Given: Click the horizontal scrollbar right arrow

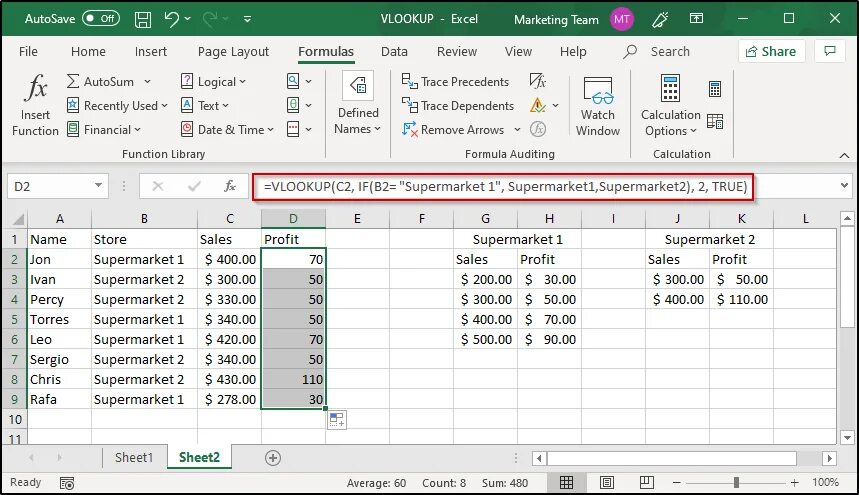Looking at the screenshot, I should coord(829,458).
